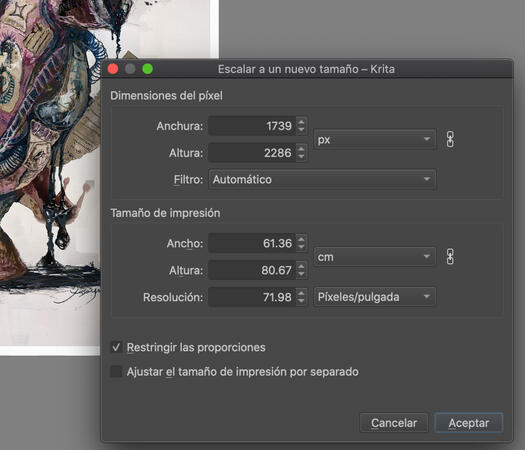525x450 pixels.
Task: Increase Anchura with up stepper arrow
Action: click(x=301, y=122)
